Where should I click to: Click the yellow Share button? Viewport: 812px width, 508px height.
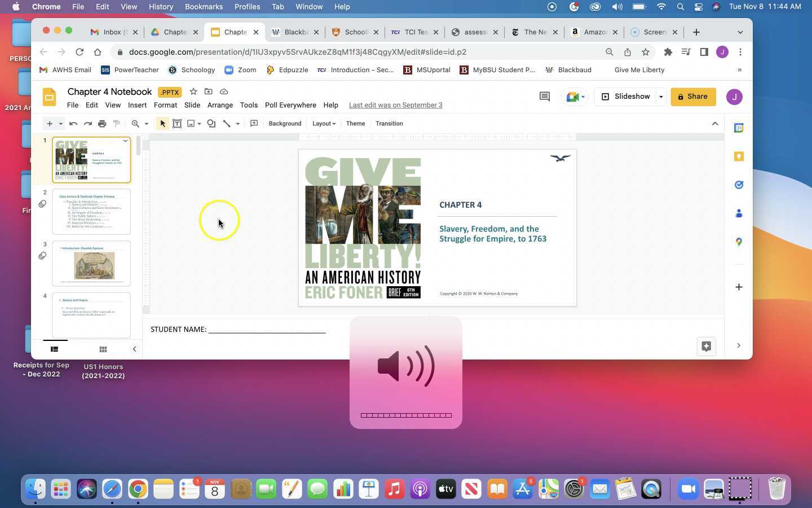pyautogui.click(x=693, y=97)
